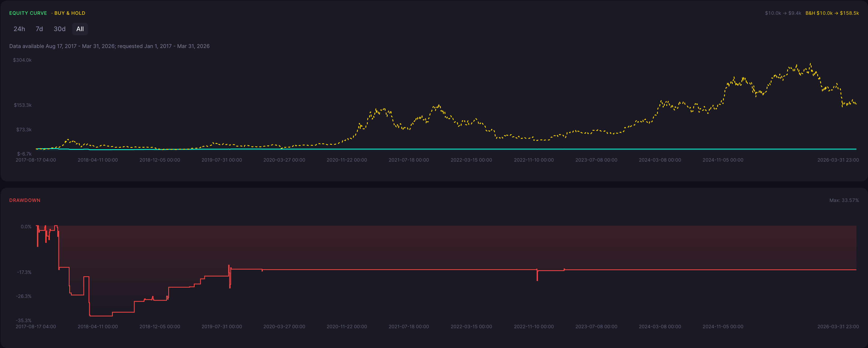This screenshot has height=348, width=868.
Task: Click the -17.3% drawdown axis label
Action: (24, 272)
